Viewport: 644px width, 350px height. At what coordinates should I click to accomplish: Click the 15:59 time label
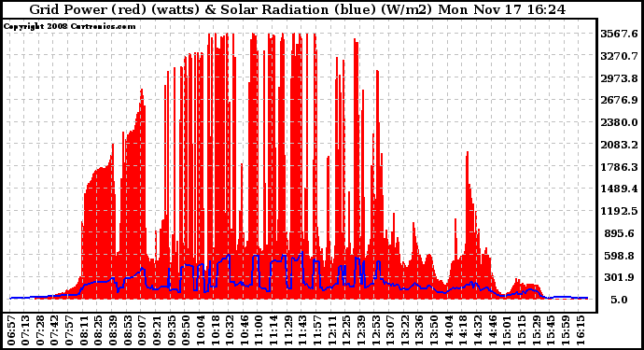pyautogui.click(x=566, y=329)
